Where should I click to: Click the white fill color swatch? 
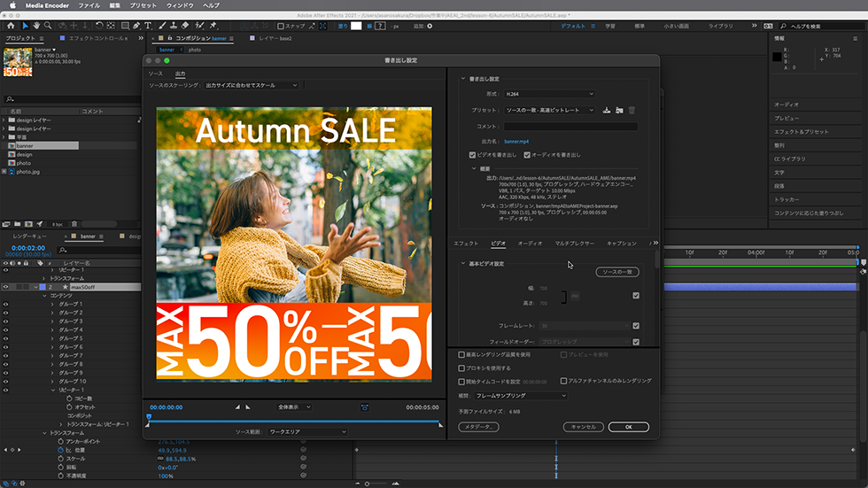[x=356, y=26]
